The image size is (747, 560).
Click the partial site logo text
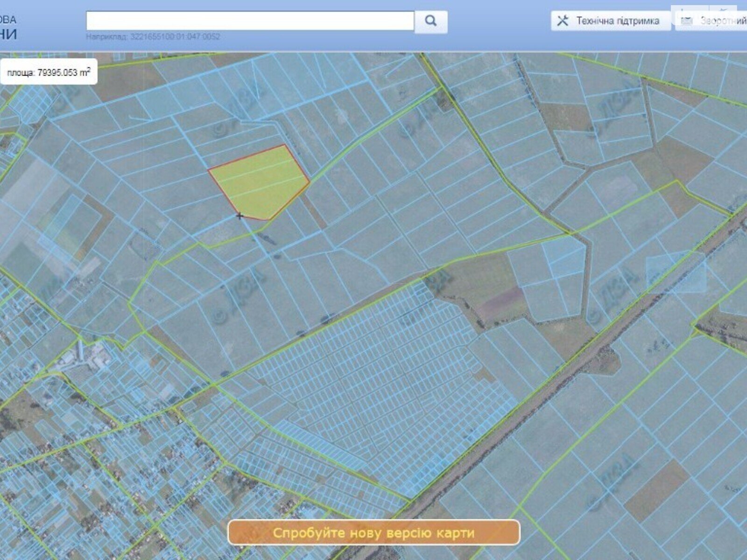tap(8, 27)
